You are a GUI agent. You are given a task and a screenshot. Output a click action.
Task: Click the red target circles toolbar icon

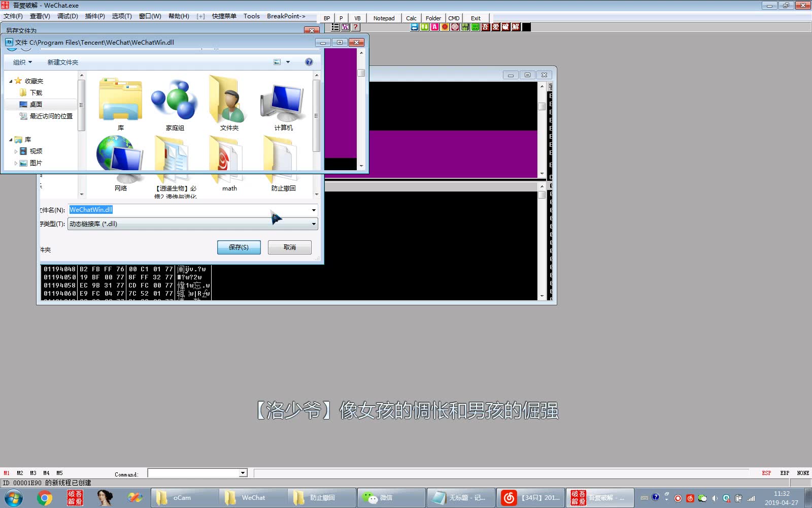pos(455,27)
